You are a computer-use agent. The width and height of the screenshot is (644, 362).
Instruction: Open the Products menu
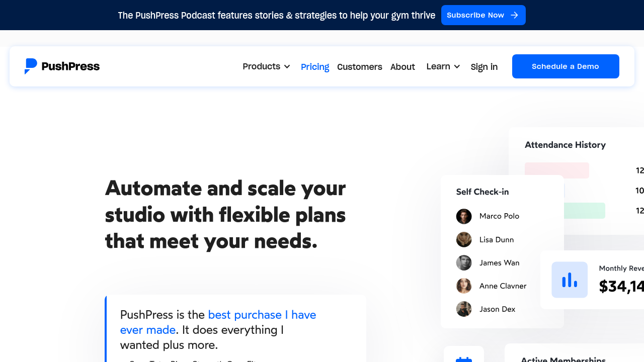tap(261, 66)
